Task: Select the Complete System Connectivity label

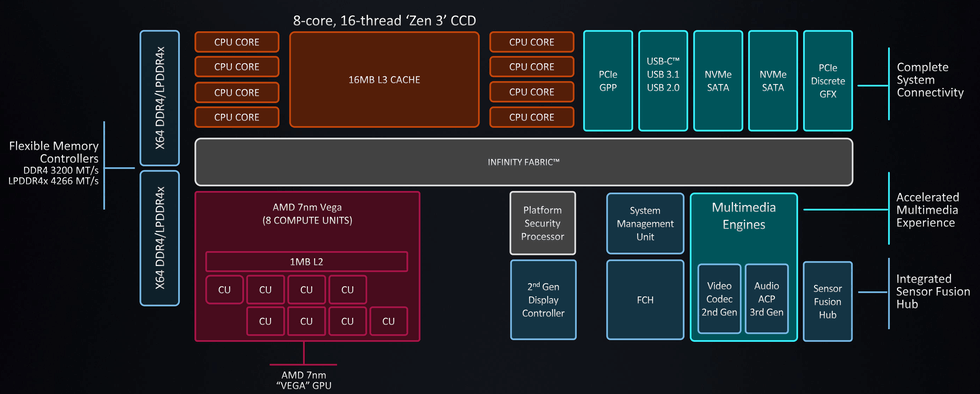Action: click(x=930, y=79)
